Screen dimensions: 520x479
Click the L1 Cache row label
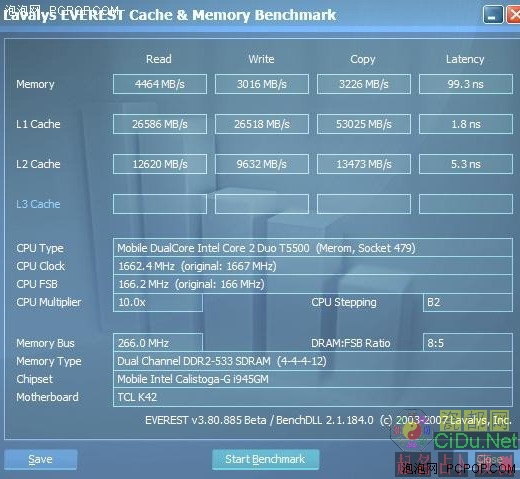[x=38, y=124]
